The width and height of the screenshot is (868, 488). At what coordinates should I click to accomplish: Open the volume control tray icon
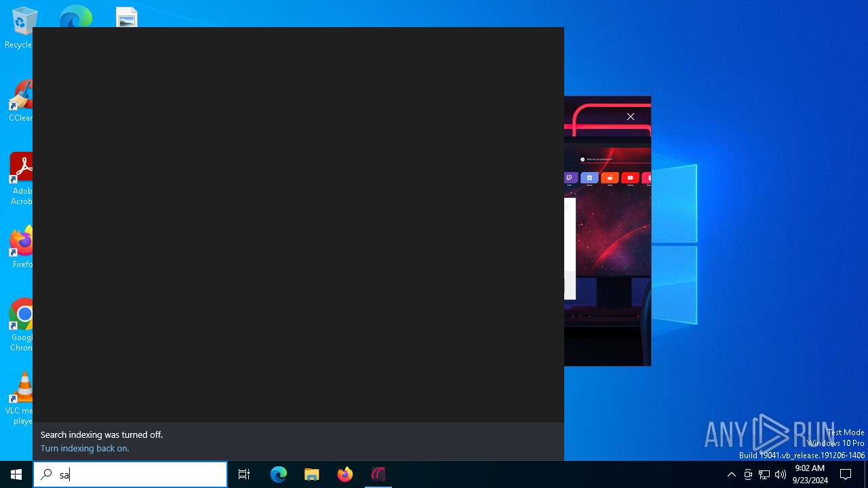[781, 474]
